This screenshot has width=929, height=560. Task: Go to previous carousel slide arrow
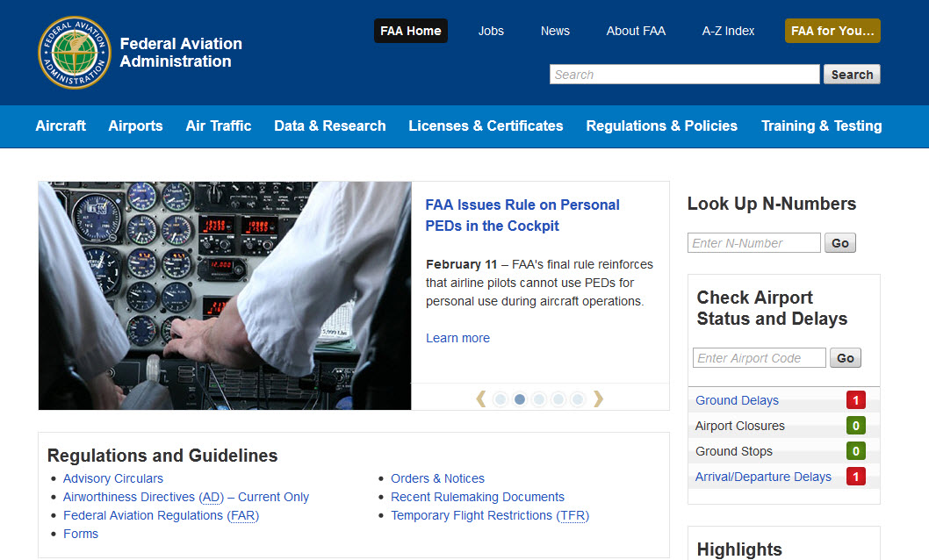(x=481, y=399)
